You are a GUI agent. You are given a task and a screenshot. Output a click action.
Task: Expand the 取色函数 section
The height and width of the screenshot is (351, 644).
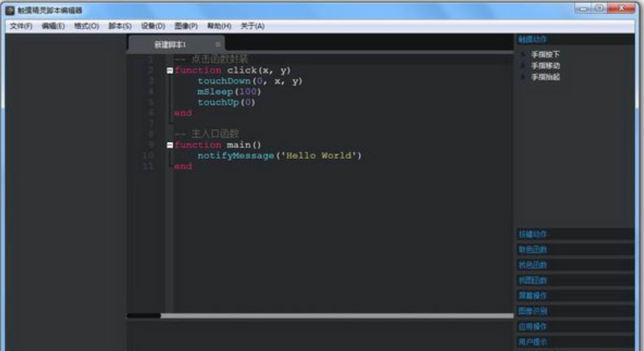click(575, 249)
